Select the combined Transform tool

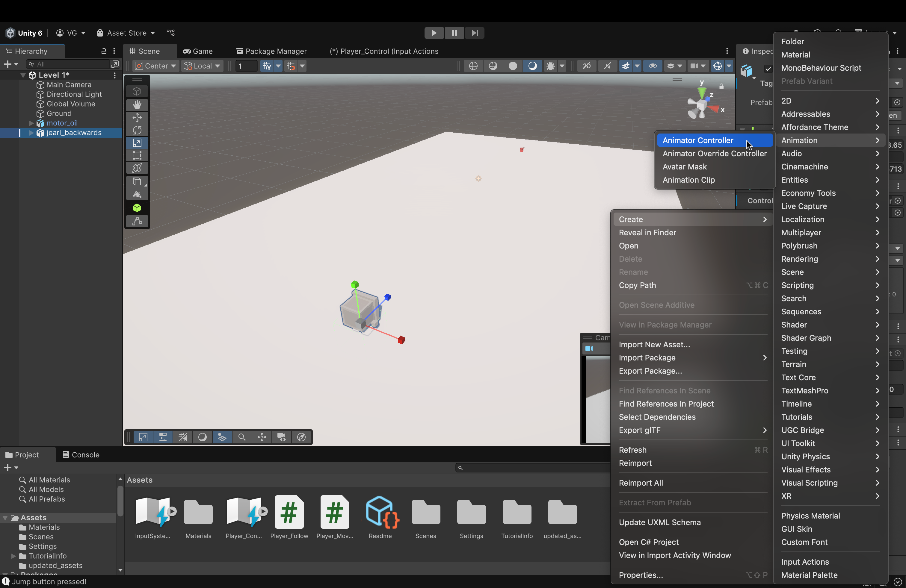point(137,168)
